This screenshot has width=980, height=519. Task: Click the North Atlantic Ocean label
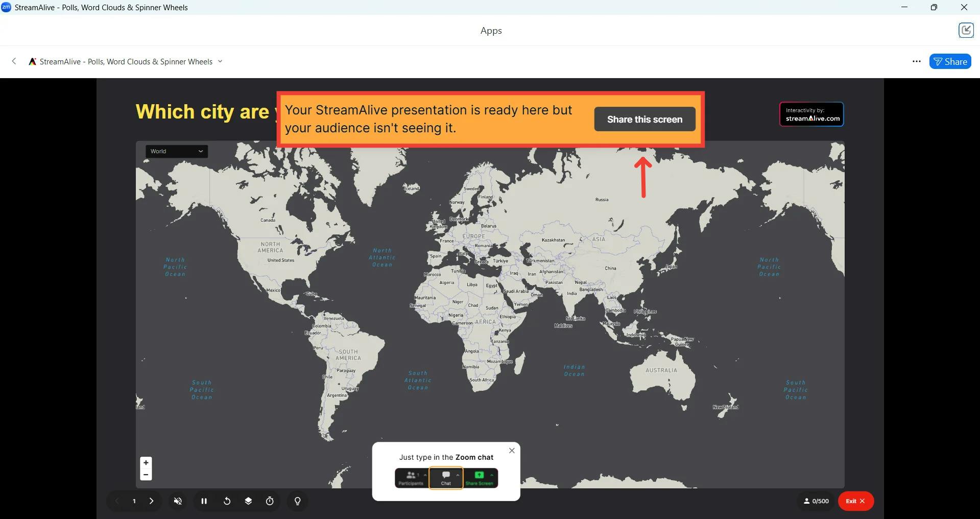(x=382, y=257)
